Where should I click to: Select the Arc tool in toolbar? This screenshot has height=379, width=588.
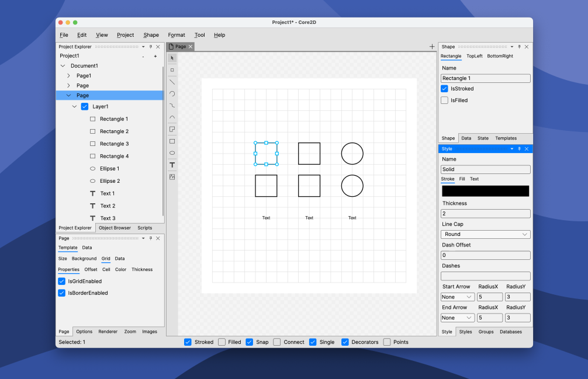click(172, 93)
